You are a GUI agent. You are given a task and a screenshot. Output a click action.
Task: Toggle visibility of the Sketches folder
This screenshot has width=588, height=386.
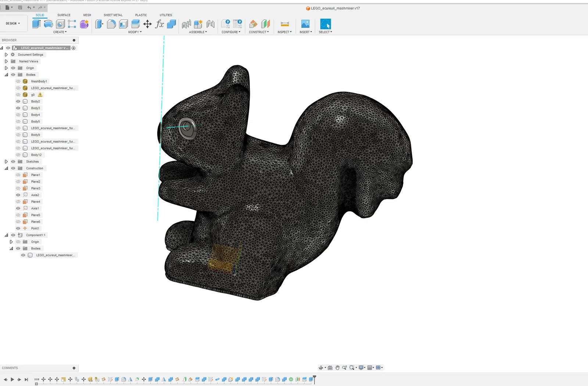(13, 162)
